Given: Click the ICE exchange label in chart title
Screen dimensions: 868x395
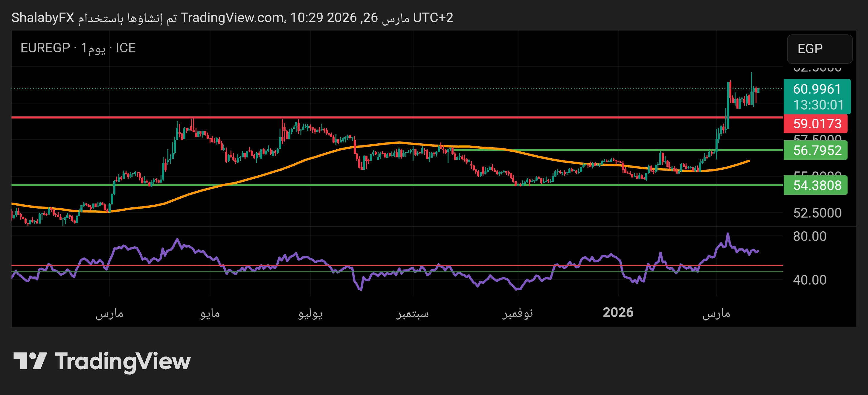Looking at the screenshot, I should pyautogui.click(x=125, y=48).
